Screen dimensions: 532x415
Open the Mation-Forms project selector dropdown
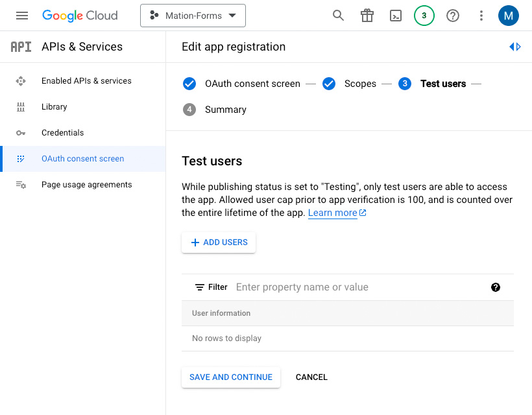(x=193, y=16)
